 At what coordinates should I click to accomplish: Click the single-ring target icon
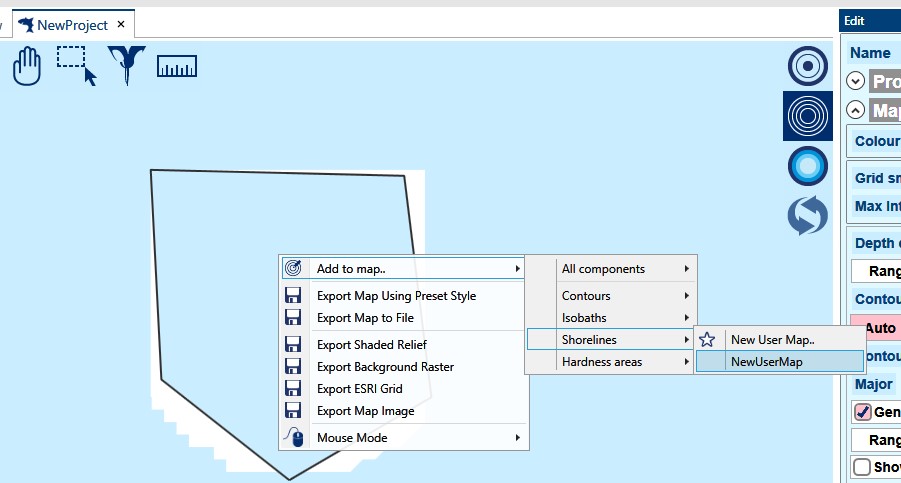(808, 67)
